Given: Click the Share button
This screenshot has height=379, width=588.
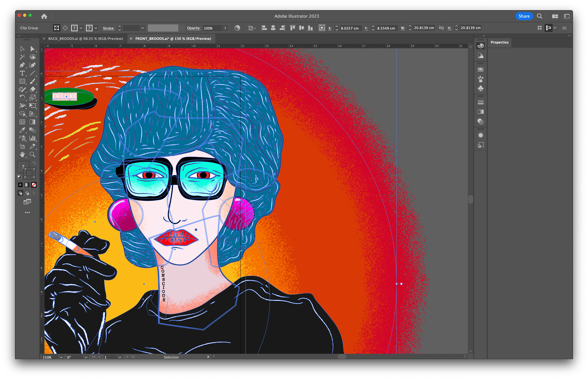Looking at the screenshot, I should point(524,16).
